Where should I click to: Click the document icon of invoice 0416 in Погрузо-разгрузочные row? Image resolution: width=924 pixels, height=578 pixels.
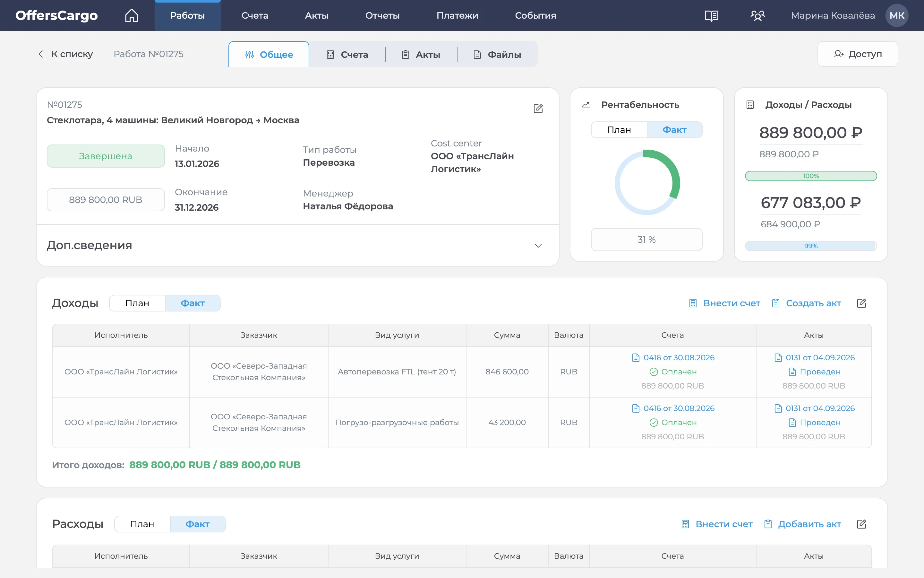coord(636,409)
